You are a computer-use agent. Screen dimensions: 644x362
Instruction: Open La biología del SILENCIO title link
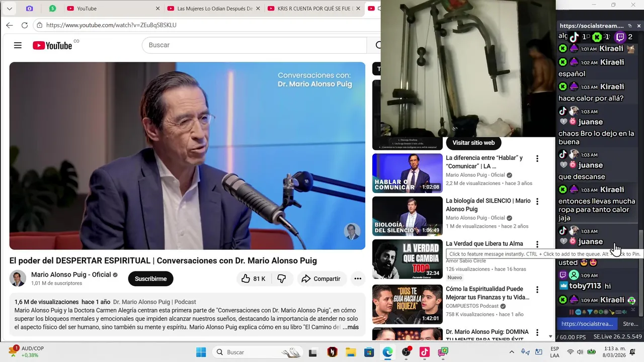point(488,205)
